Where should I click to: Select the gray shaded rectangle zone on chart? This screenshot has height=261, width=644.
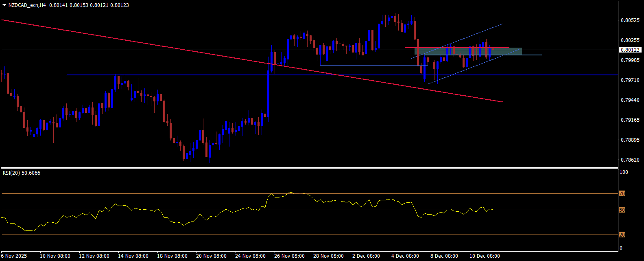pos(468,51)
